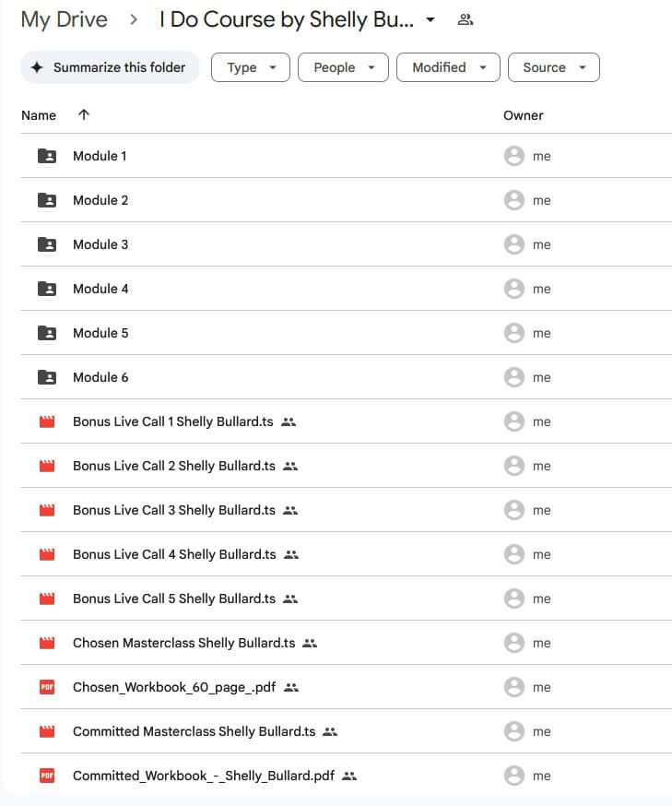The width and height of the screenshot is (672, 806).
Task: Click the video icon for Committed Masterclass
Action: [47, 731]
